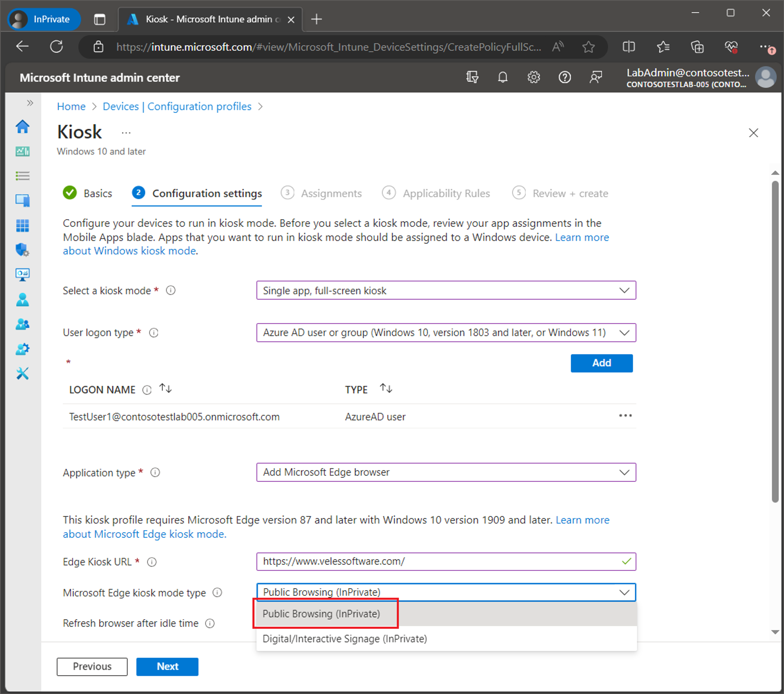Open Collections icon in Edge toolbar
This screenshot has height=694, width=784.
[697, 47]
